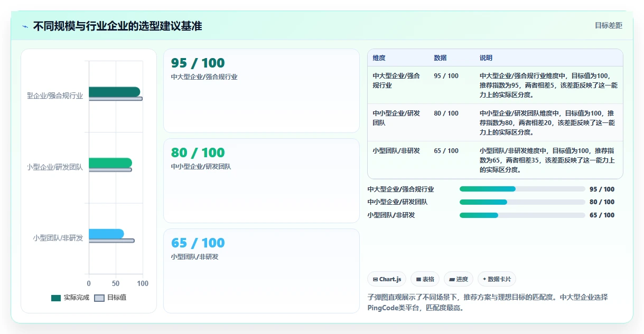The image size is (644, 334).
Task: Select the 数据卡片 chip
Action: point(497,279)
